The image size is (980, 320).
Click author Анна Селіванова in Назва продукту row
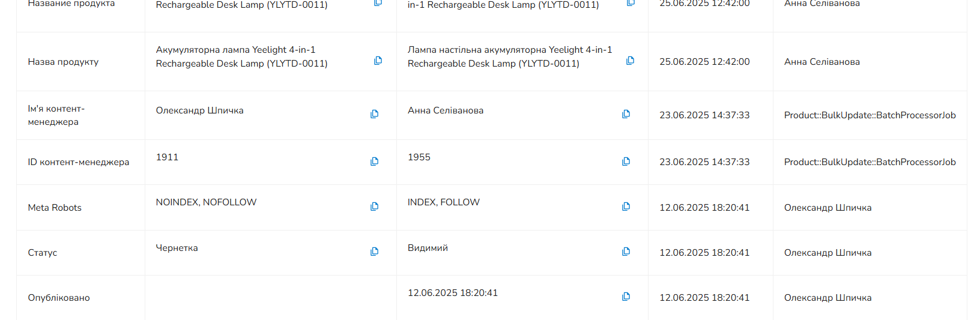coord(822,62)
